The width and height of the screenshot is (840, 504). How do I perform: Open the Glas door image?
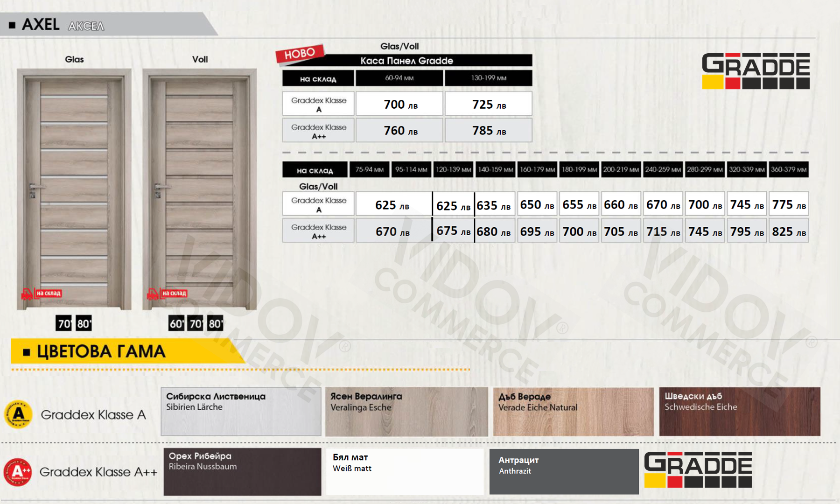74,189
